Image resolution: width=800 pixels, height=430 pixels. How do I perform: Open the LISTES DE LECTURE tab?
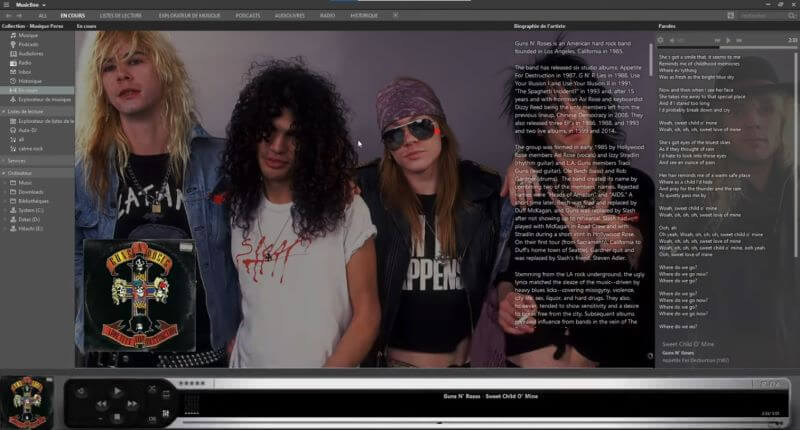(x=120, y=16)
